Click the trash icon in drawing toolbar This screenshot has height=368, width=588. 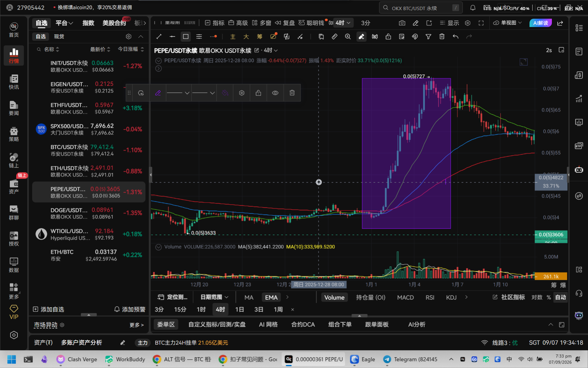point(442,37)
